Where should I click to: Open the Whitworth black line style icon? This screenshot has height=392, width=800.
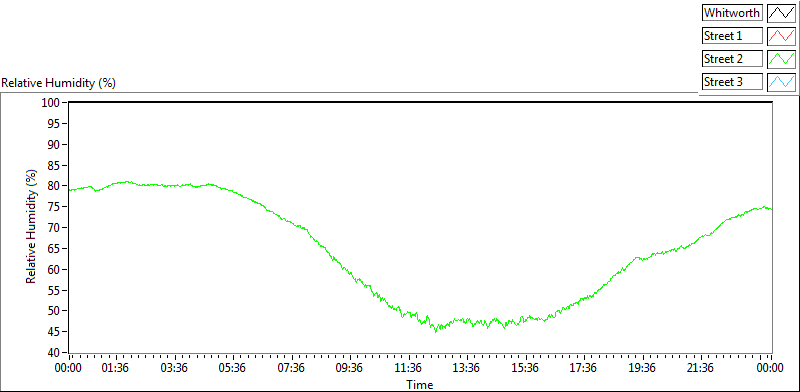tap(781, 13)
